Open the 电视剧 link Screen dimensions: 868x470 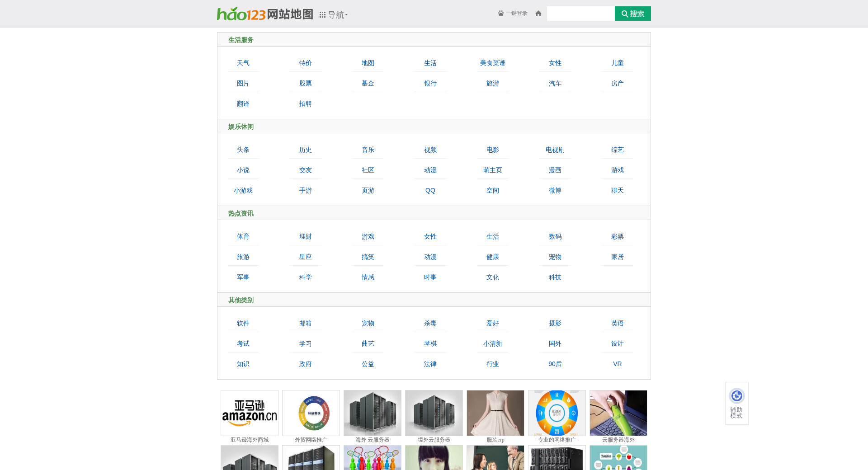coord(555,150)
